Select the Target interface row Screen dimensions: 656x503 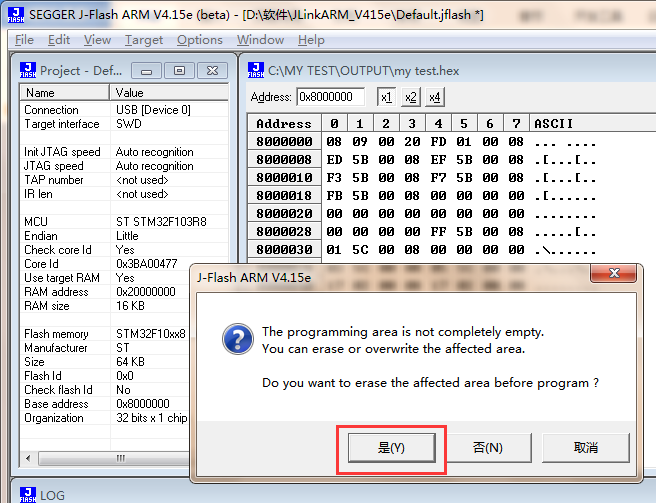124,124
